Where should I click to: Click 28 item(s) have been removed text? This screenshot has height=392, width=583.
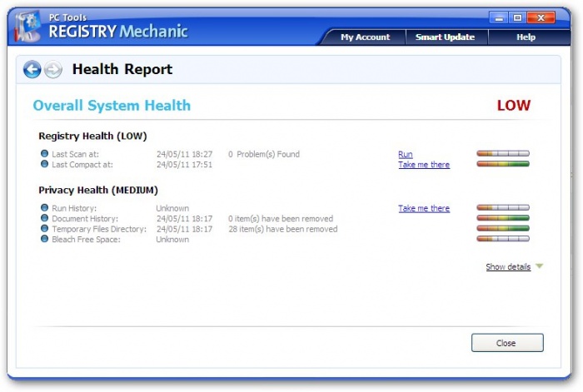pyautogui.click(x=283, y=229)
